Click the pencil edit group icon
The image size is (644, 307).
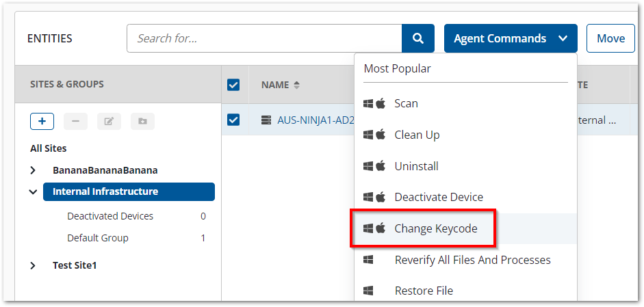(x=109, y=121)
